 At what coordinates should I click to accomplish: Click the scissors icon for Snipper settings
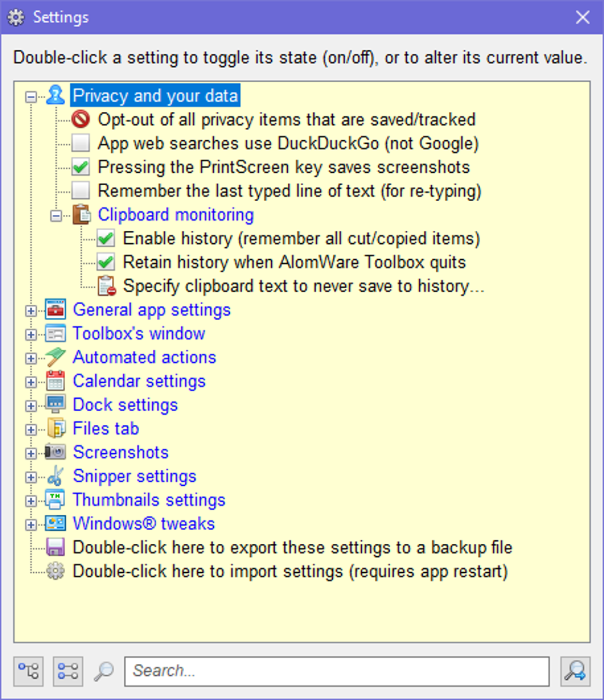(x=56, y=475)
